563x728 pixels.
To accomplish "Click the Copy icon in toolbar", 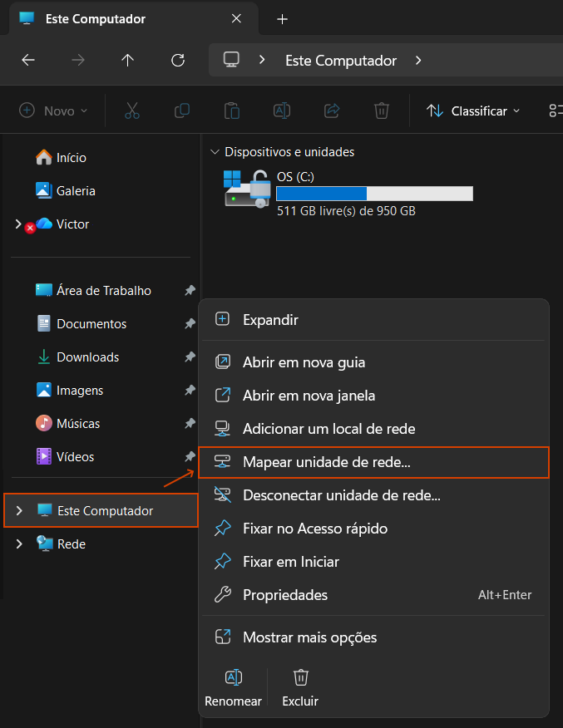I will click(x=182, y=111).
